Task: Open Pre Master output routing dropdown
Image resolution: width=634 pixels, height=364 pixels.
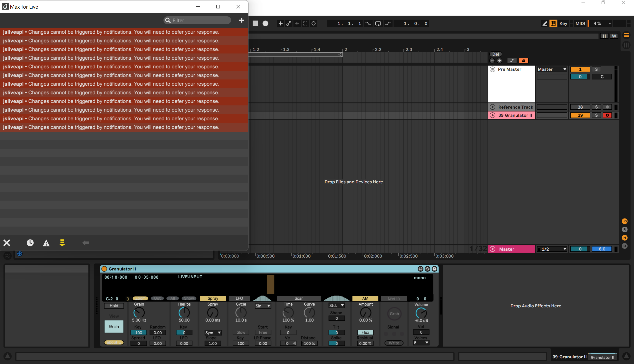Action: point(552,69)
